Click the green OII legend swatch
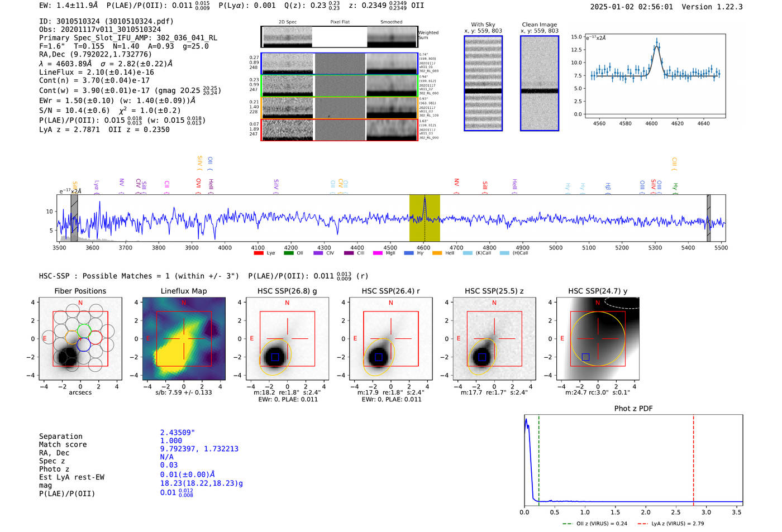This screenshot has height=532, width=782. click(x=288, y=253)
